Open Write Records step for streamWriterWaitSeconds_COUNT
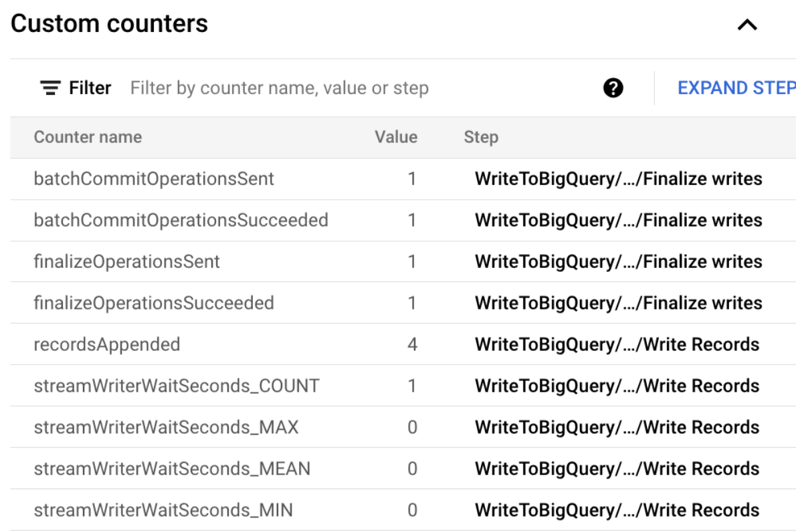 pyautogui.click(x=617, y=386)
